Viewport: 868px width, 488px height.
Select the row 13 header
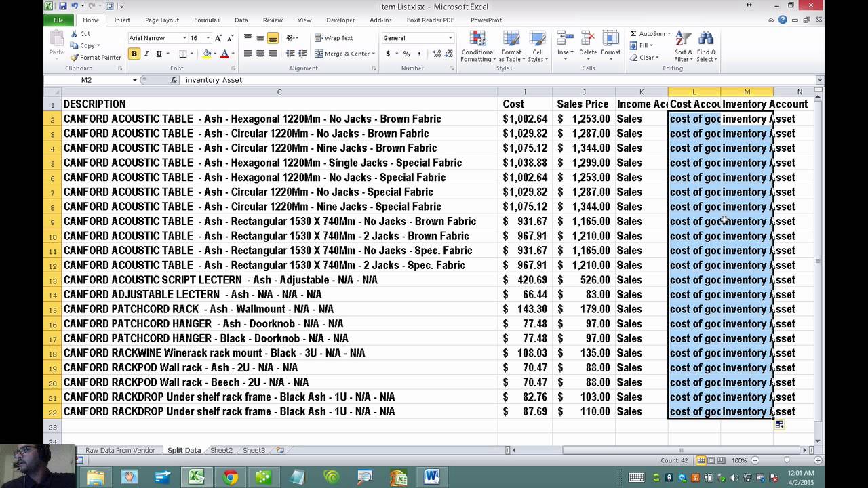pyautogui.click(x=52, y=280)
